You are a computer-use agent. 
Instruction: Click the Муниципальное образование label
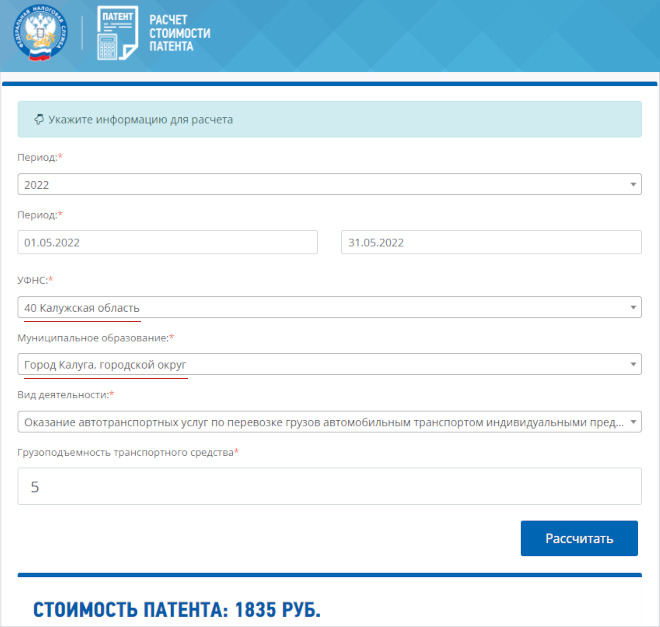95,338
